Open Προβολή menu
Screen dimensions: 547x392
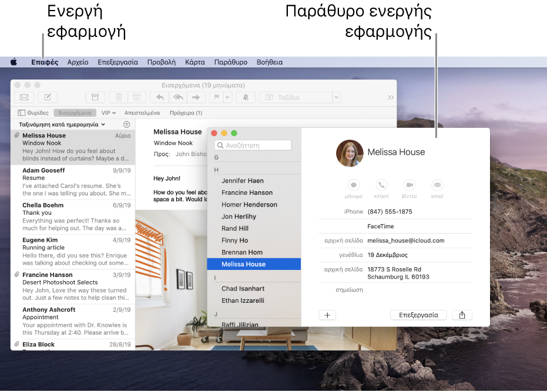pos(161,62)
